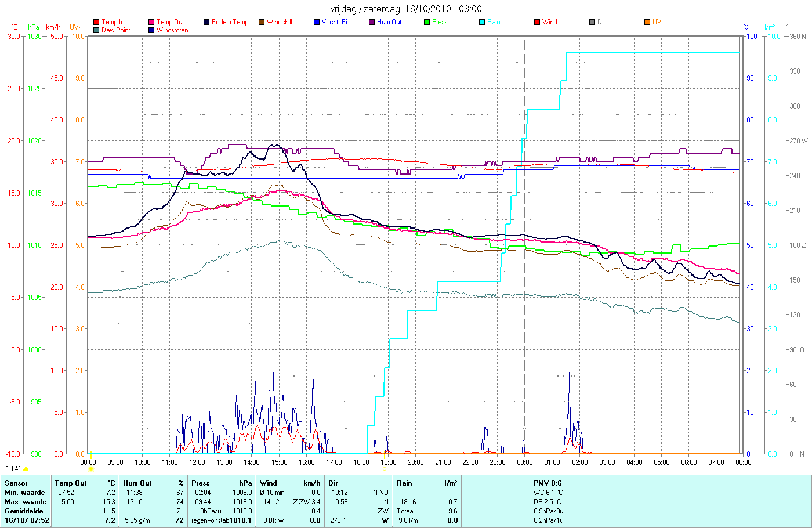
Task: Click the dark Bodem Temp legend square
Action: (x=206, y=22)
